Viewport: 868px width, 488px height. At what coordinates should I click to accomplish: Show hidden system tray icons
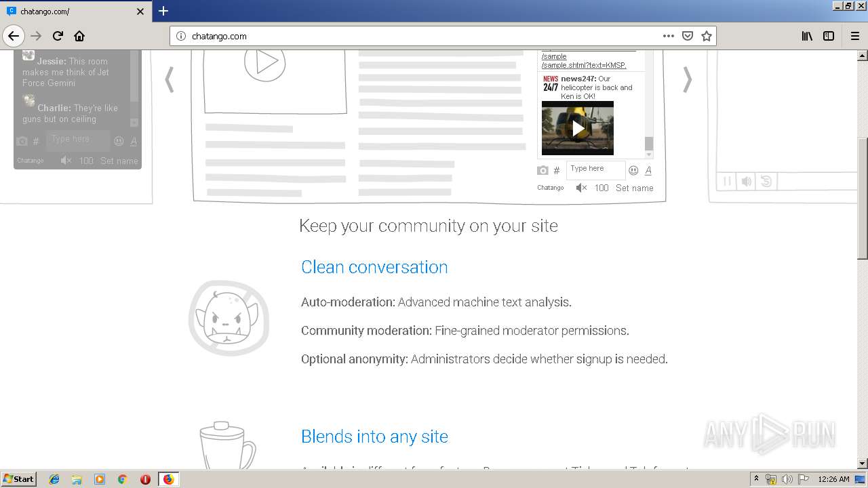[x=757, y=479]
